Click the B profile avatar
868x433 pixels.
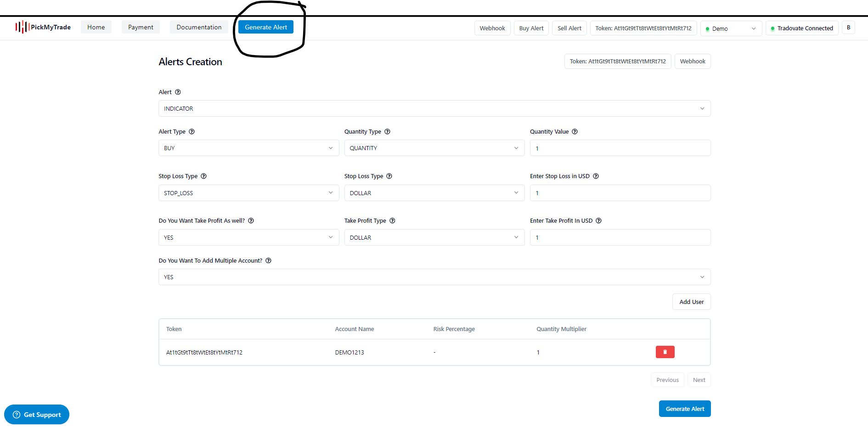tap(848, 28)
